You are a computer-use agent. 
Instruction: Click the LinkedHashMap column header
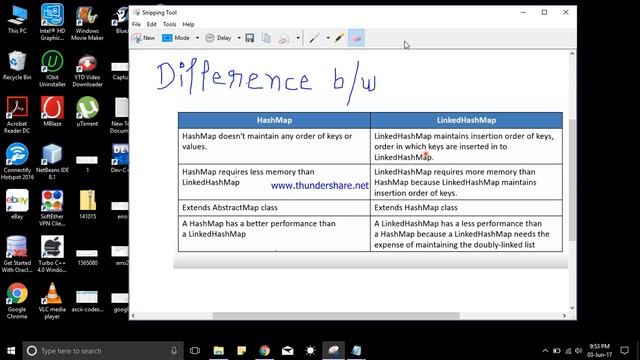click(467, 120)
